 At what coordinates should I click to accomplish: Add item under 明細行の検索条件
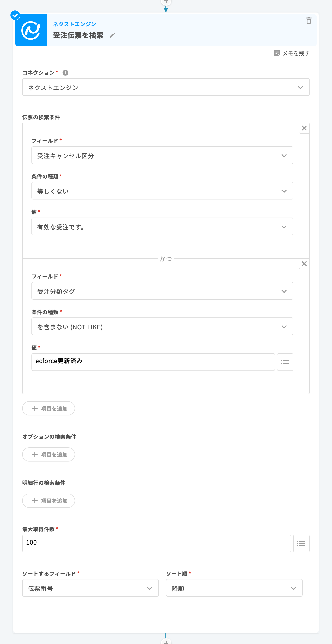point(49,501)
